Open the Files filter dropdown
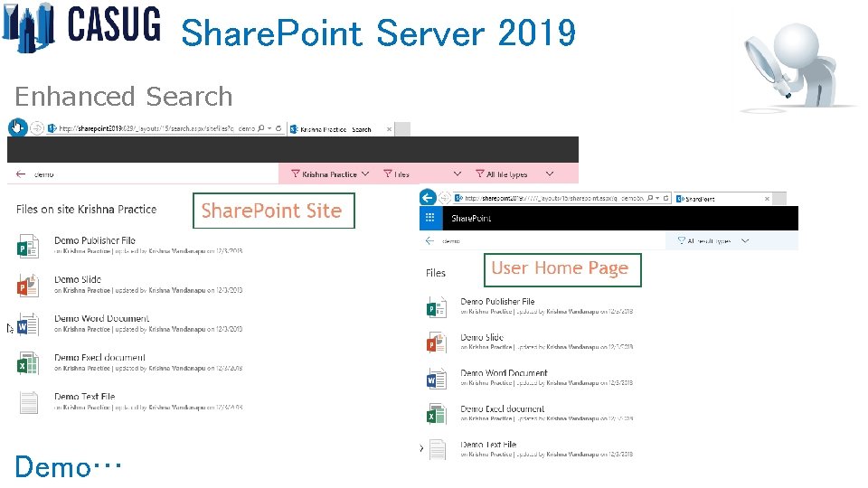This screenshot has width=868, height=488. pyautogui.click(x=422, y=174)
